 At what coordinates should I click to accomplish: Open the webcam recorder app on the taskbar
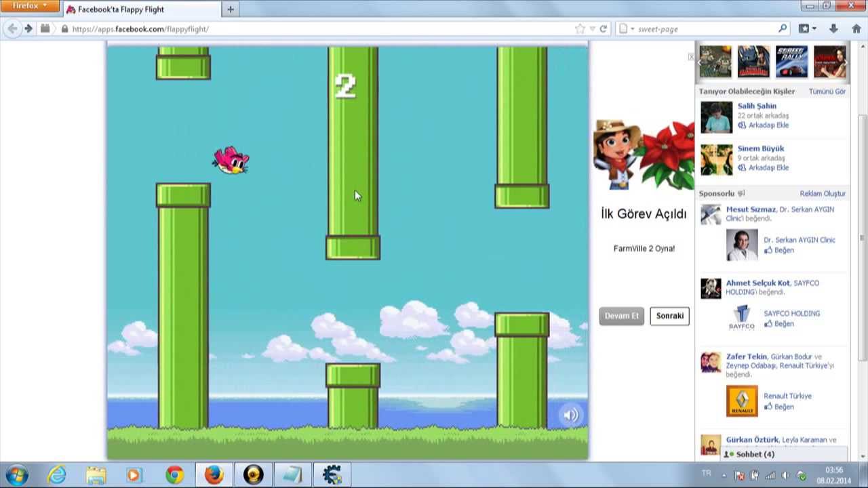click(x=253, y=474)
